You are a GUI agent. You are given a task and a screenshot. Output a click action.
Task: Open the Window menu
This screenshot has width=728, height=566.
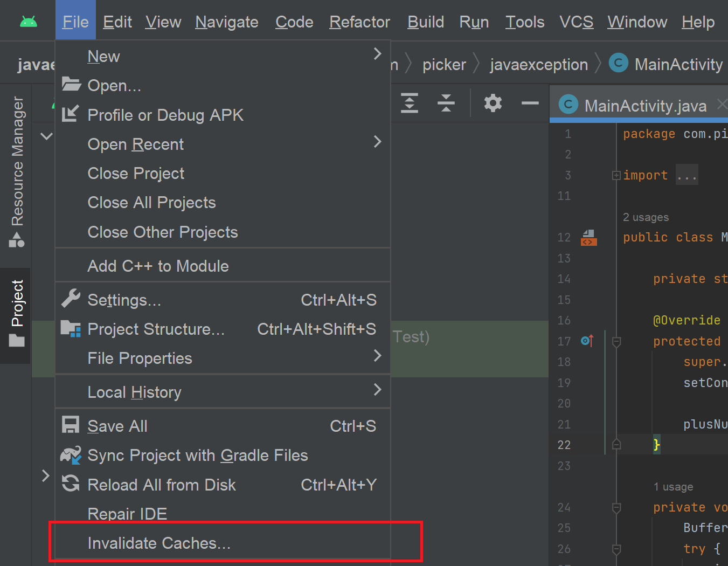[x=637, y=22]
